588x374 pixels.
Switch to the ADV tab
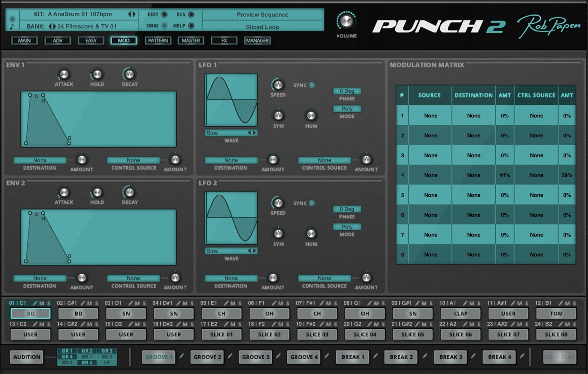coord(58,40)
